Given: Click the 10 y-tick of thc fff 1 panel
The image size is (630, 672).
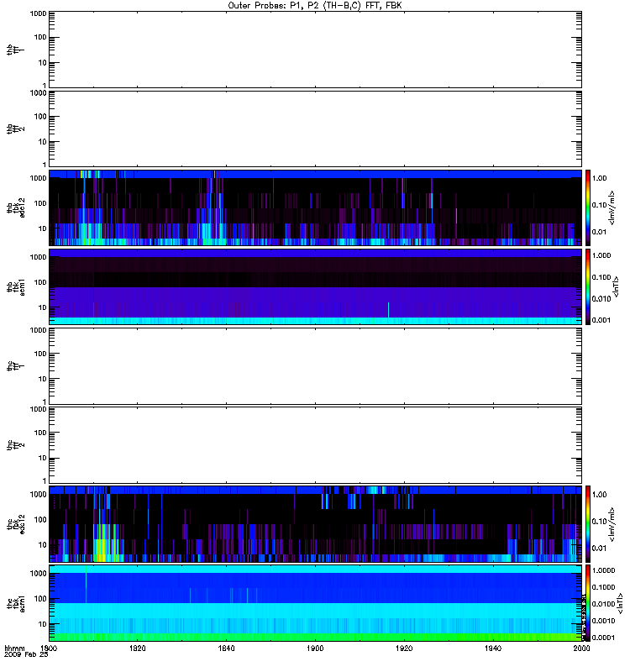Looking at the screenshot, I should tap(42, 380).
